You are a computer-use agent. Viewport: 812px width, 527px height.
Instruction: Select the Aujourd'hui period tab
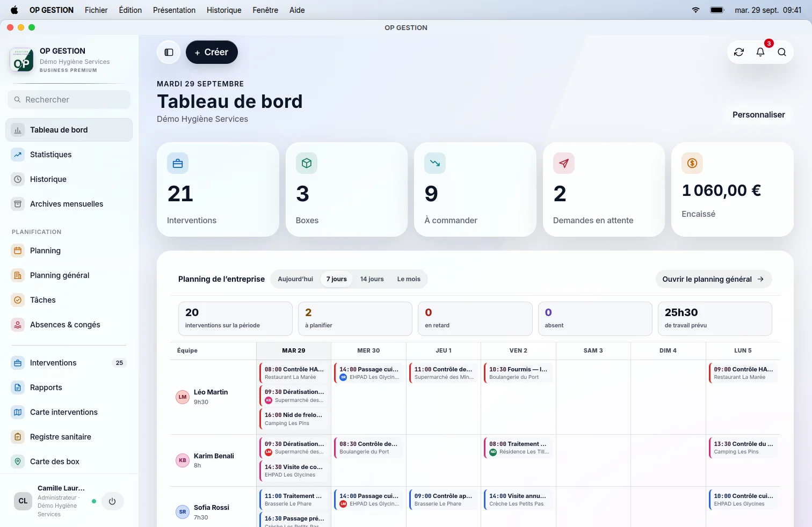coord(295,279)
